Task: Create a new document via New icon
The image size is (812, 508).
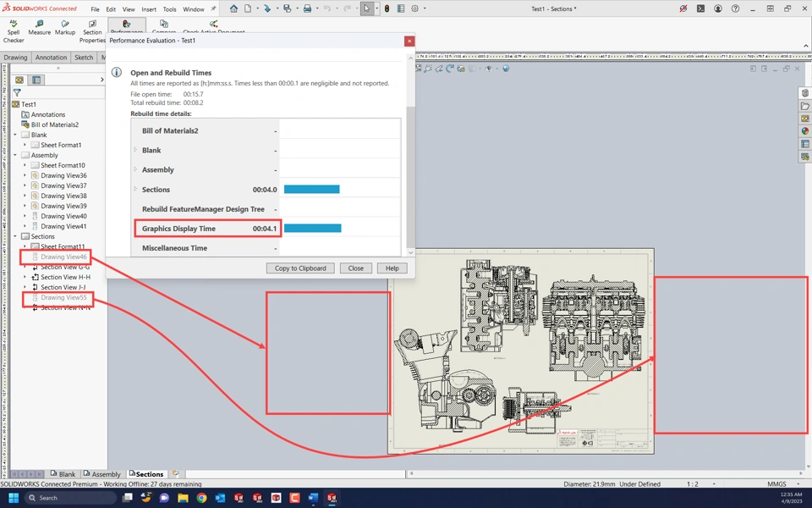Action: click(x=248, y=8)
